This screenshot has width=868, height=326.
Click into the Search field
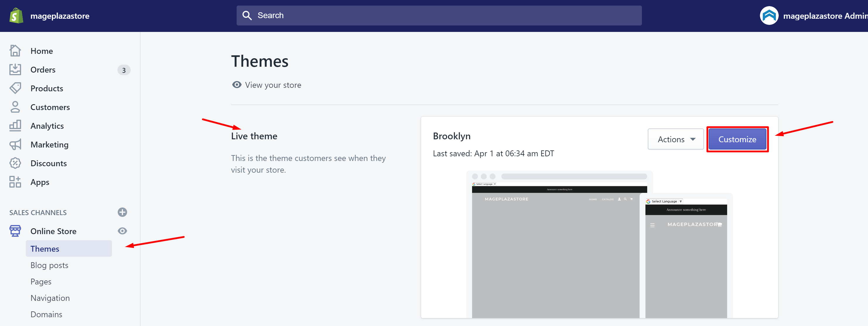pos(439,16)
